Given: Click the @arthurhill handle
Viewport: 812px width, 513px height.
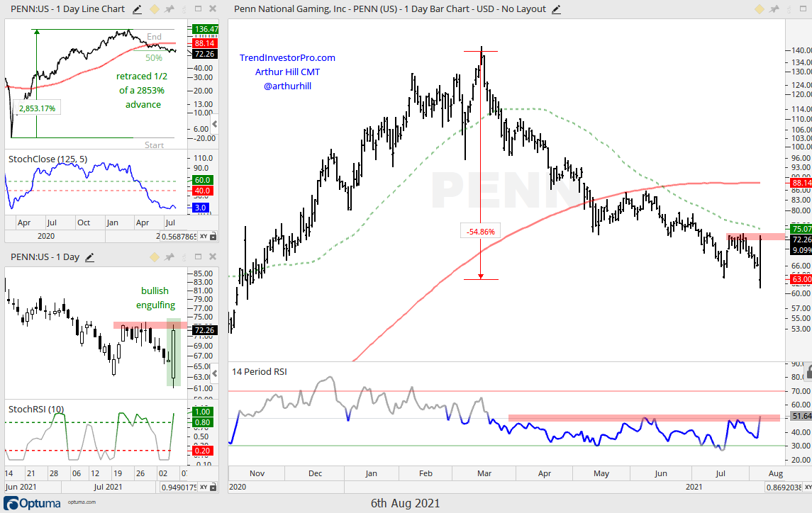Looking at the screenshot, I should click(287, 86).
